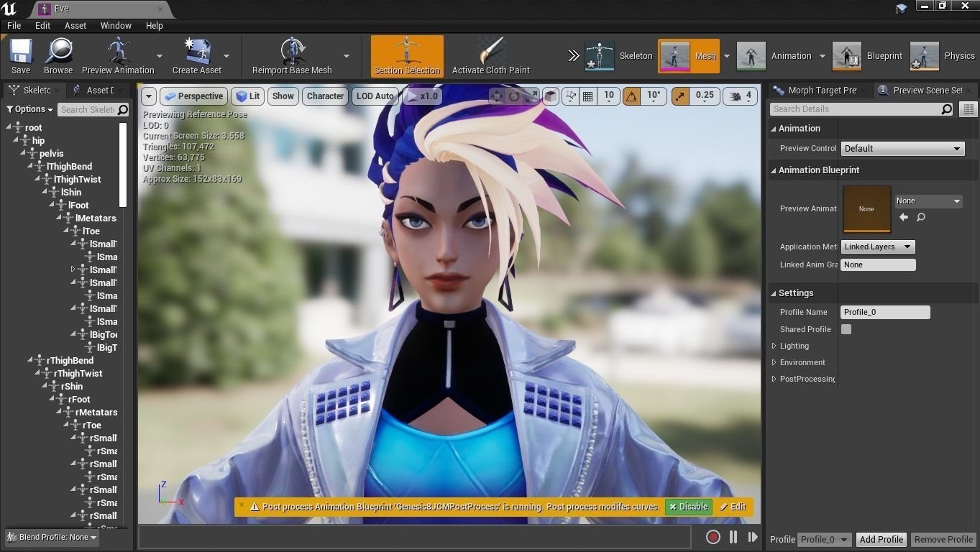Open the Linked Layers dropdown
The width and height of the screenshot is (980, 552).
(x=878, y=247)
